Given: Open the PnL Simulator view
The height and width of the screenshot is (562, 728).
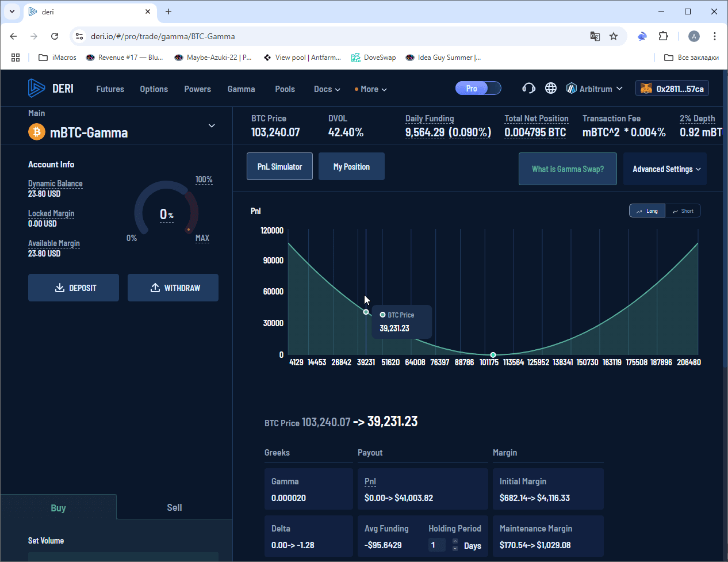Looking at the screenshot, I should click(279, 166).
